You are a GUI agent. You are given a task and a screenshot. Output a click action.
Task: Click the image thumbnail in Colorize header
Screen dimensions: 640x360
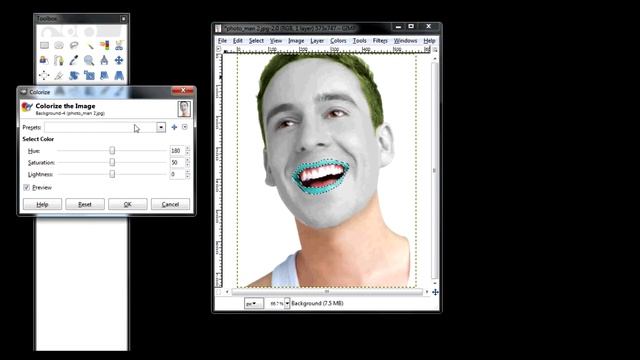(x=184, y=109)
